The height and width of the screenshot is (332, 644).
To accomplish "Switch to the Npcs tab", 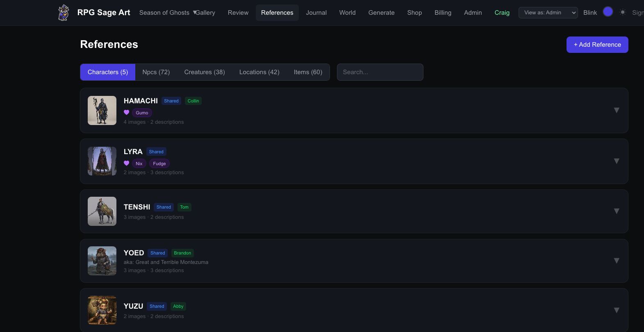I will click(x=156, y=72).
